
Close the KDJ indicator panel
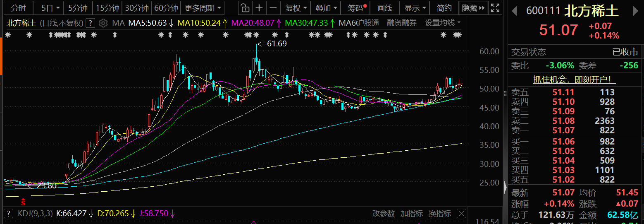461,214
